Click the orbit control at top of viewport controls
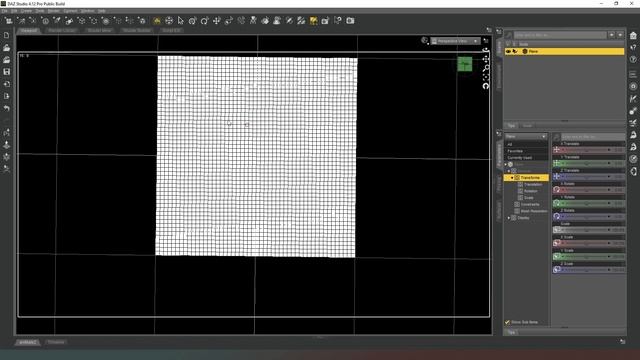 [x=486, y=50]
